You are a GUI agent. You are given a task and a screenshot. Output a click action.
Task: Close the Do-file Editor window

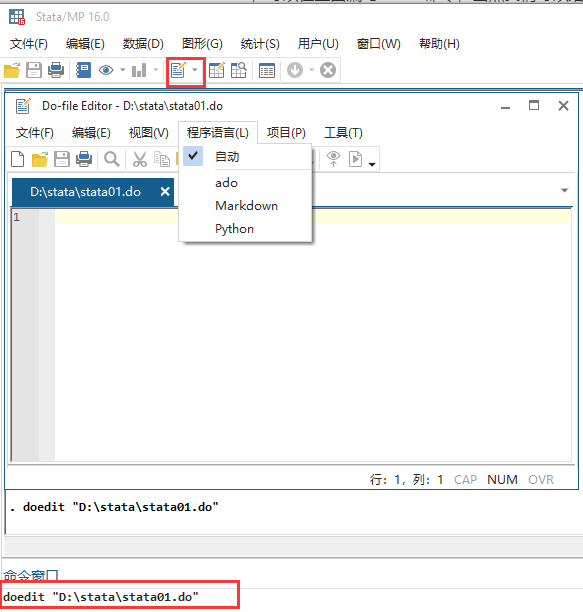point(563,106)
